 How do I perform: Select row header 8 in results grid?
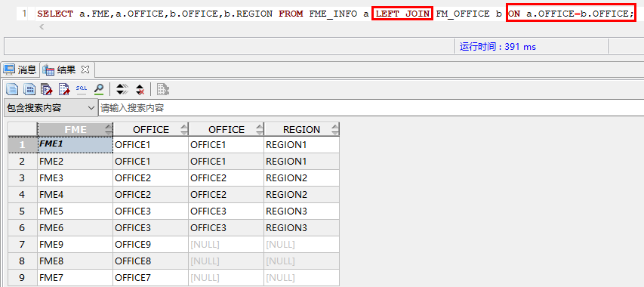coord(22,261)
